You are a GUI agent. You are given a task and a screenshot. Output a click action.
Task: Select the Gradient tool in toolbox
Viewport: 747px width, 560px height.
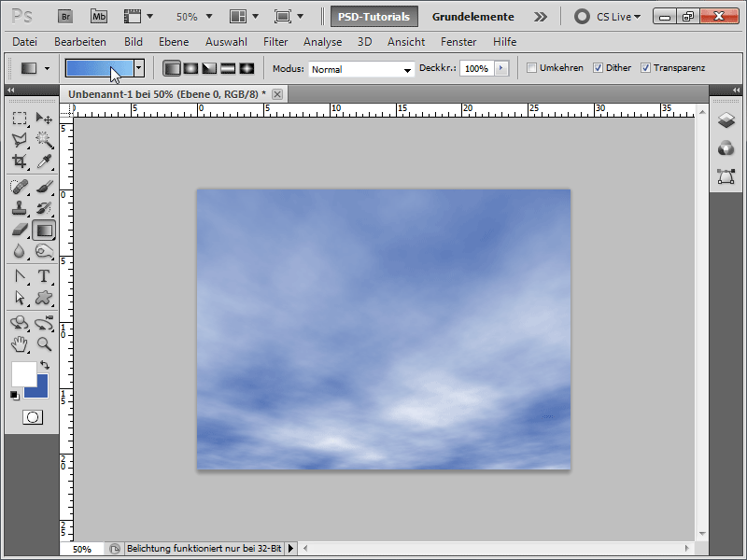pyautogui.click(x=44, y=231)
